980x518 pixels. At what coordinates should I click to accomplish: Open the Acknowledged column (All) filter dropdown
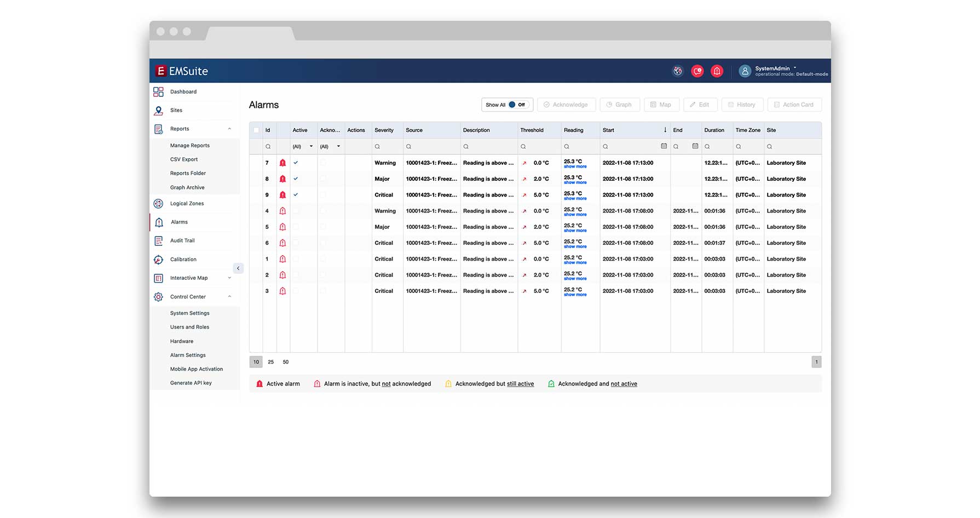[331, 147]
